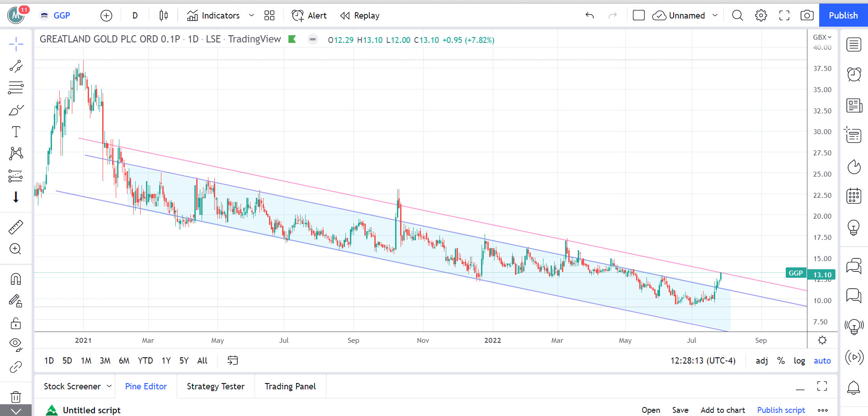Toggle hide all drawings eye icon
Image resolution: width=868 pixels, height=416 pixels.
(x=16, y=345)
